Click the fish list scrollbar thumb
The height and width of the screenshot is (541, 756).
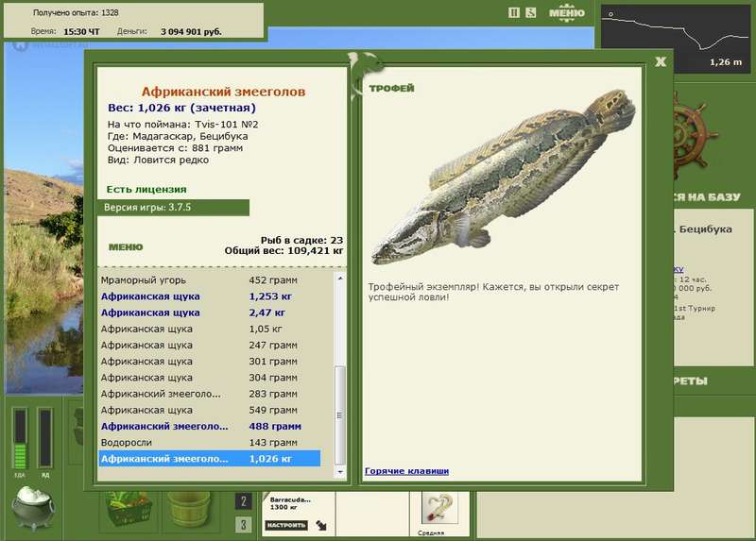pyautogui.click(x=340, y=414)
